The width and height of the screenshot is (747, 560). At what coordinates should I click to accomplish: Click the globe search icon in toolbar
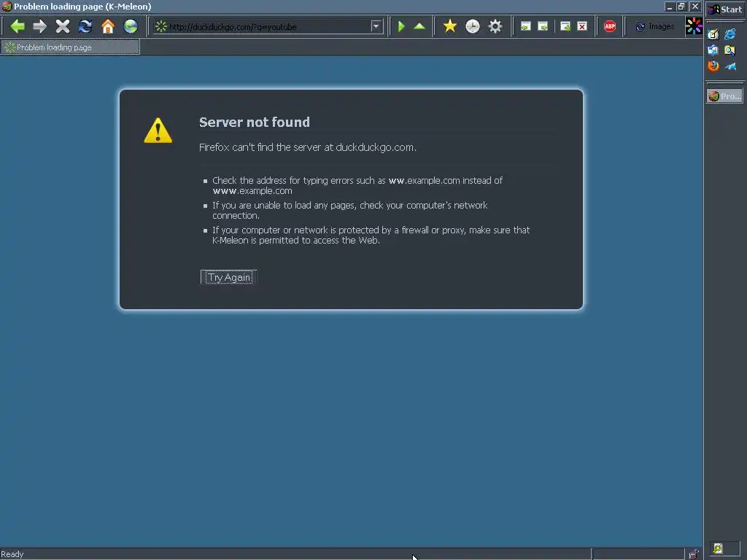(x=131, y=26)
